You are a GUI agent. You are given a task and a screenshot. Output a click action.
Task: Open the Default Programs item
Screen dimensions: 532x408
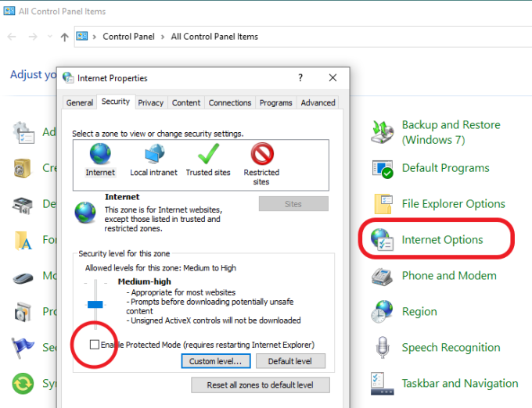[x=445, y=168]
